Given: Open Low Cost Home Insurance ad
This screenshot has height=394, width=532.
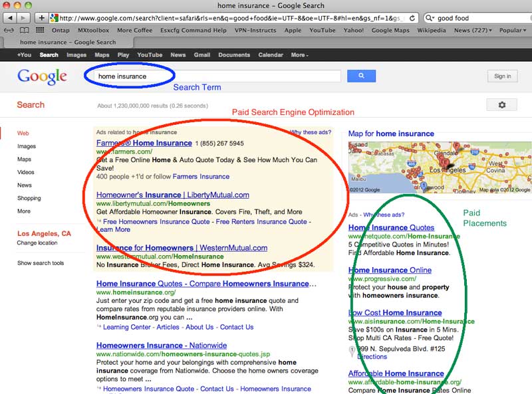Looking at the screenshot, I should pos(395,313).
